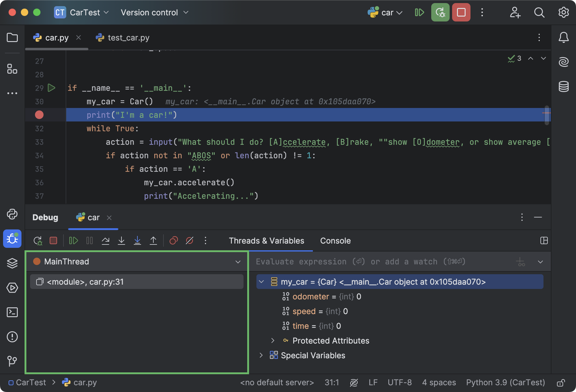
Task: Click the Python 3.9 interpreter in status bar
Action: click(505, 382)
